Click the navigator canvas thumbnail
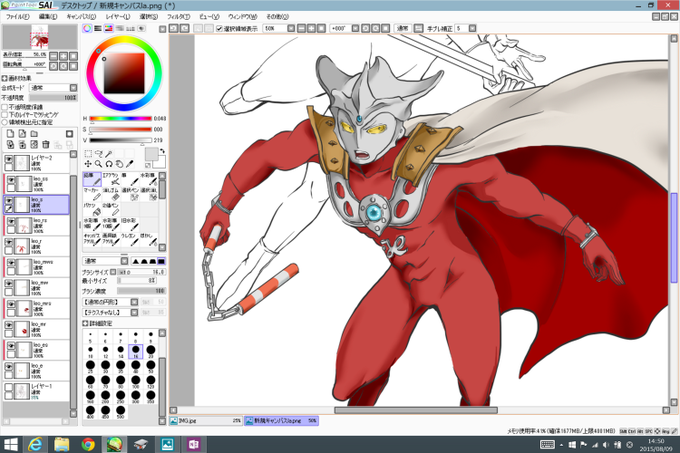The image size is (680, 453). (39, 36)
